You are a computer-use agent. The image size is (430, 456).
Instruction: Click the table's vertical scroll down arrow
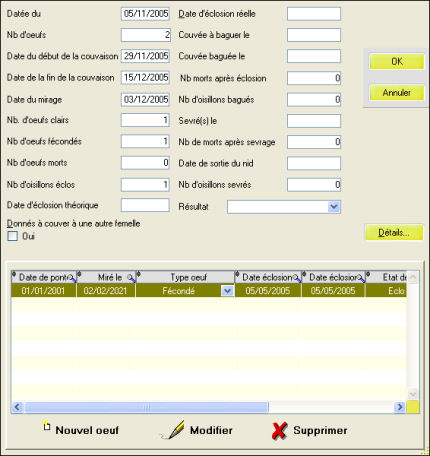pyautogui.click(x=413, y=394)
